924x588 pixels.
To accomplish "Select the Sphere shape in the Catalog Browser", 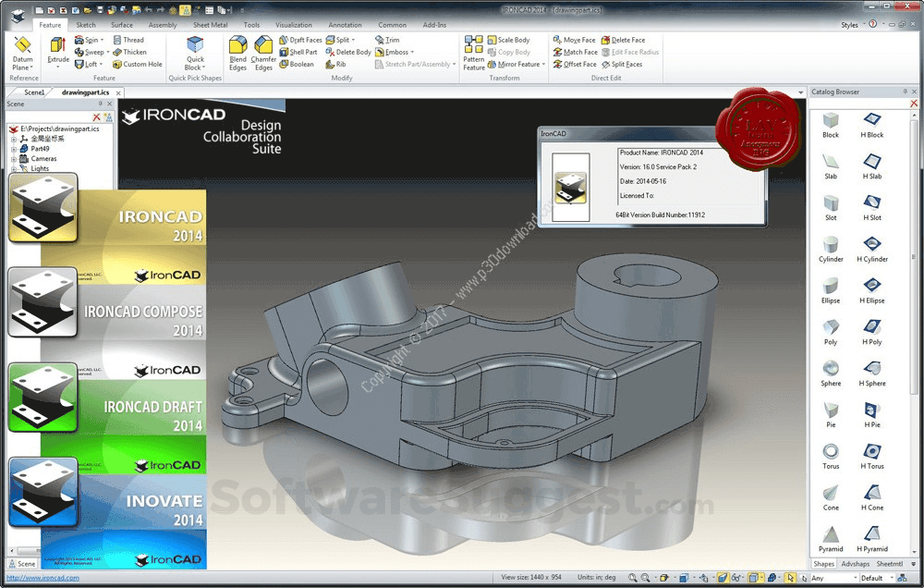I will point(830,368).
